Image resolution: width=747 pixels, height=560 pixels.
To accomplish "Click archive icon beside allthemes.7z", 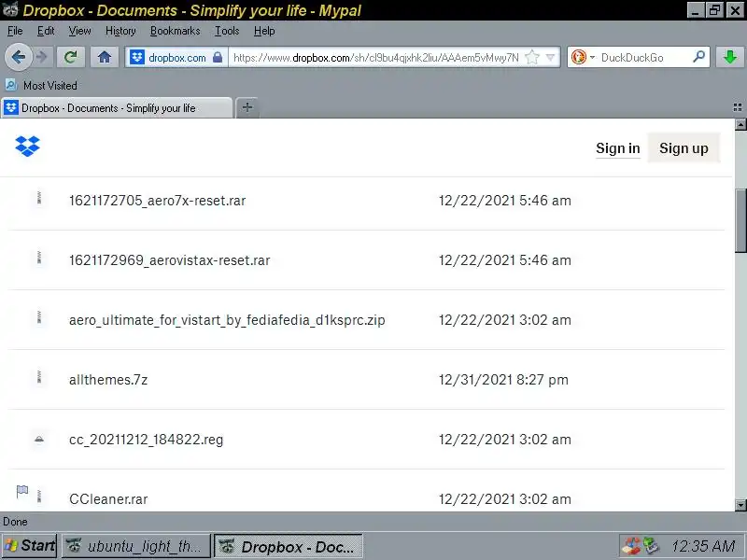I will point(39,378).
